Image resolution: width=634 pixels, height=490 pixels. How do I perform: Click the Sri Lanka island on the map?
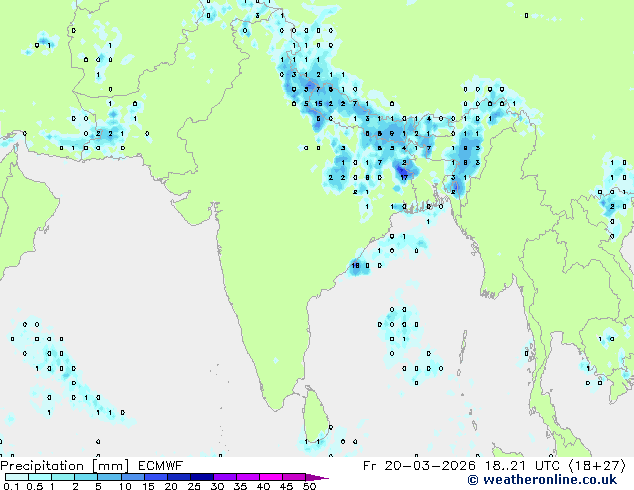coord(317,416)
